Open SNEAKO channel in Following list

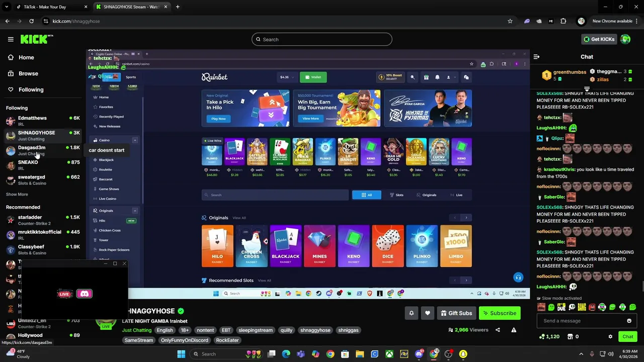tap(43, 165)
